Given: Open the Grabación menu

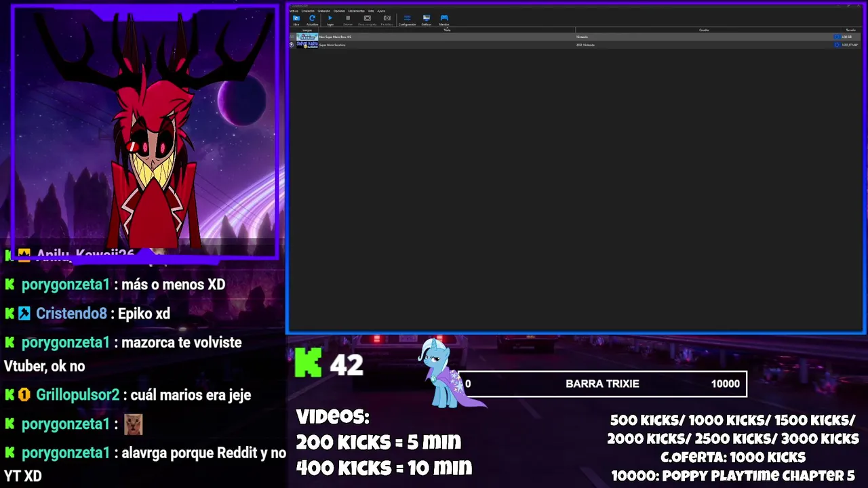Looking at the screenshot, I should coord(324,11).
